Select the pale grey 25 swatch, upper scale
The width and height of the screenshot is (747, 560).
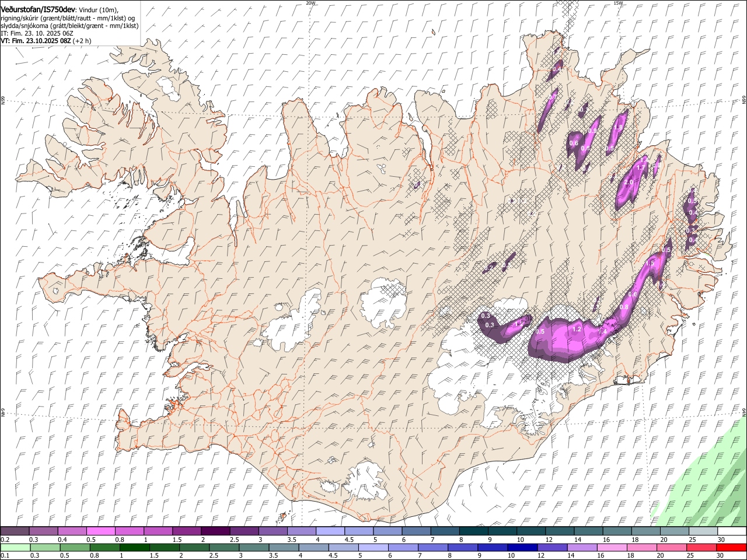[703, 531]
